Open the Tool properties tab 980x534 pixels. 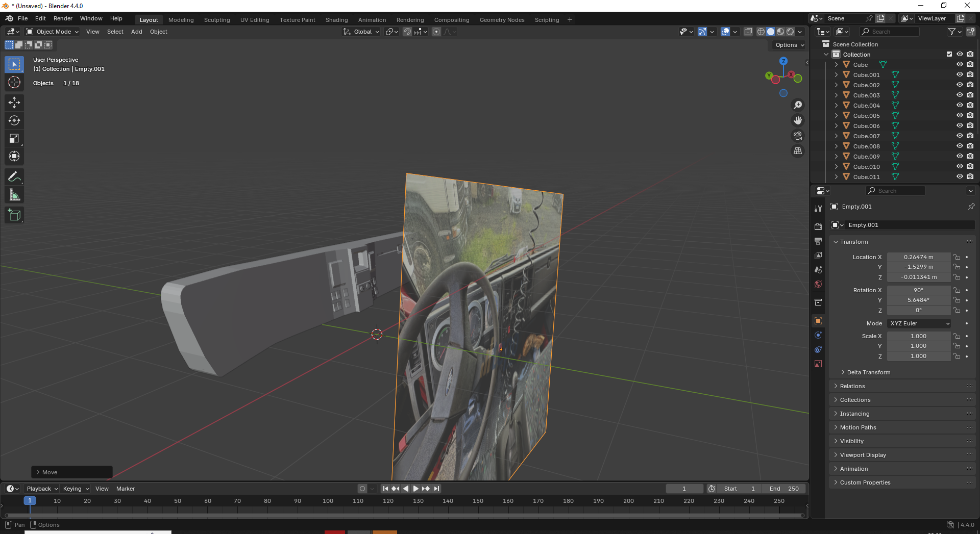click(818, 208)
